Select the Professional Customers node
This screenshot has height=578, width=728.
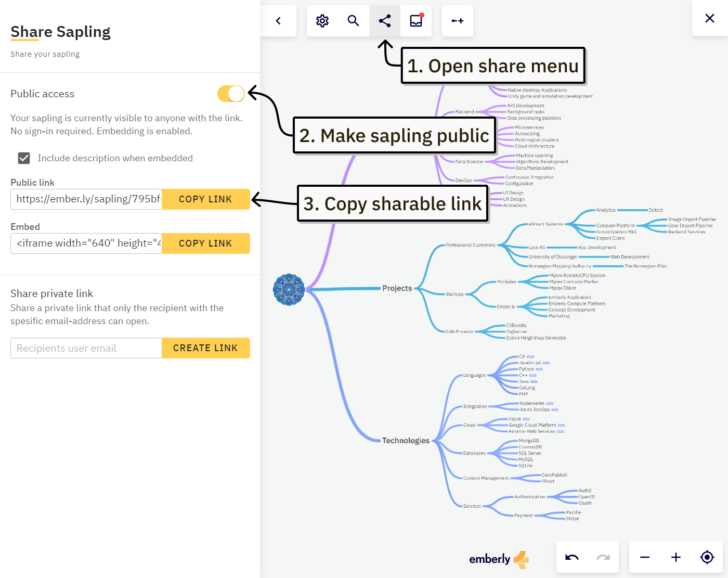point(471,246)
